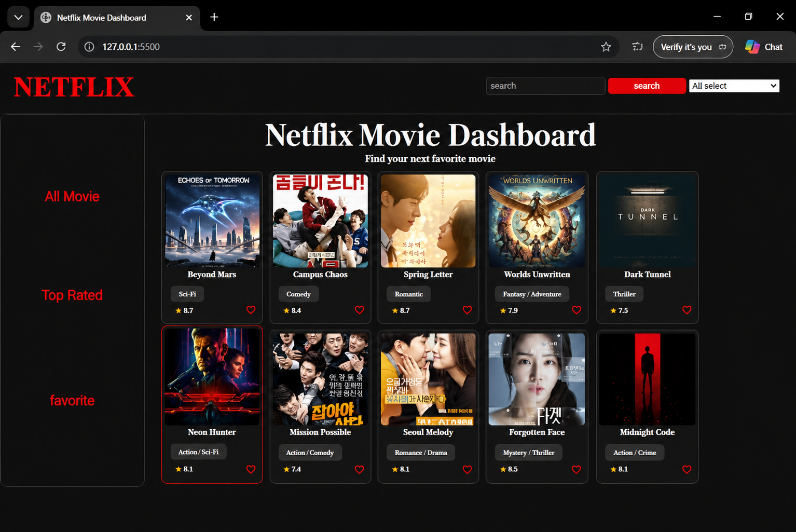Click the NETFLIX logo
This screenshot has width=796, height=532.
(74, 87)
